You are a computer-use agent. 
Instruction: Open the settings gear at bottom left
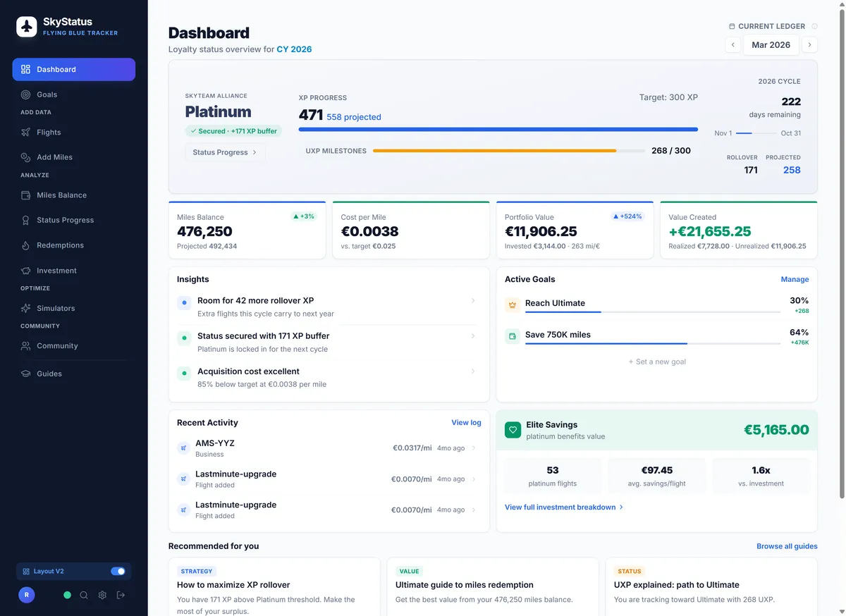(102, 594)
